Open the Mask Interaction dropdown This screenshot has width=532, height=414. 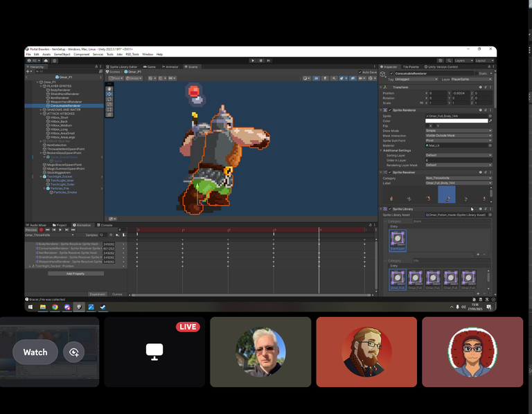(459, 136)
